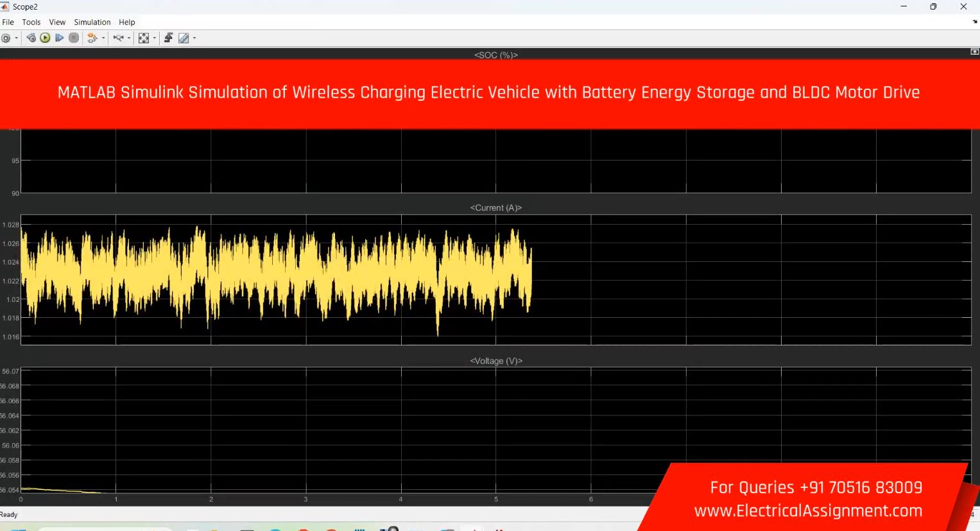Click the yellow Current (A) waveform plot
980x531 pixels.
click(x=276, y=276)
